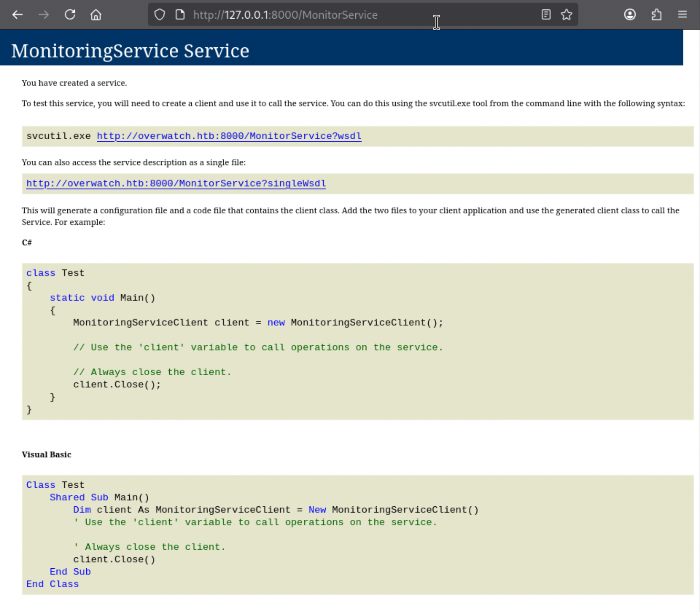This screenshot has height=612, width=700.
Task: Click the forward navigation arrow
Action: point(43,15)
